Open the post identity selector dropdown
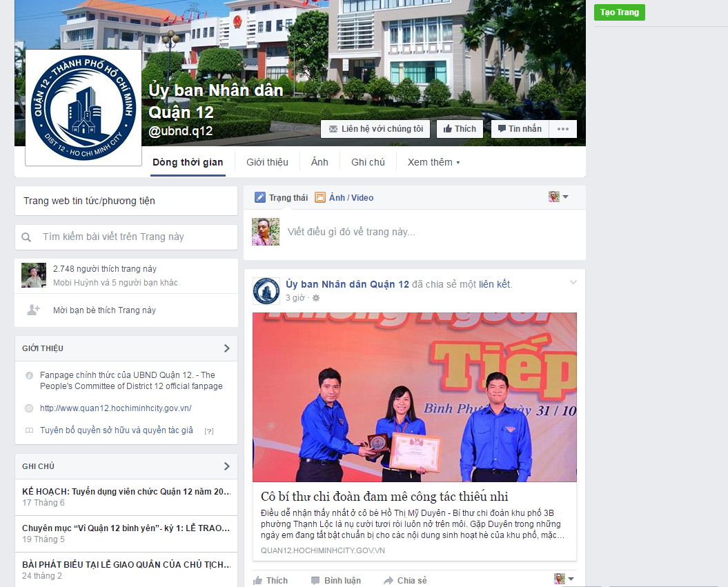 click(564, 579)
